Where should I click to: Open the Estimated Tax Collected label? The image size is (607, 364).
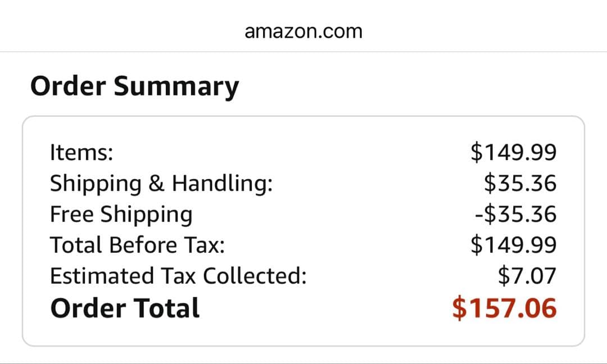tap(178, 276)
